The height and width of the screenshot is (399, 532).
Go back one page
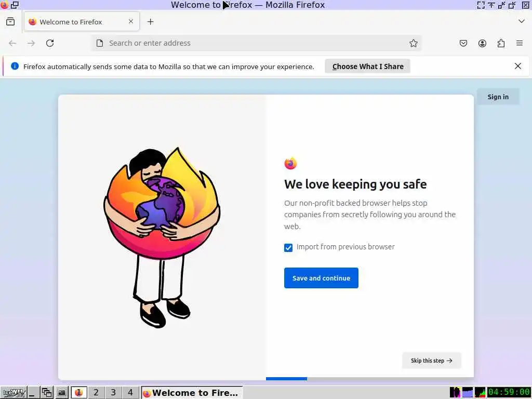click(x=12, y=43)
